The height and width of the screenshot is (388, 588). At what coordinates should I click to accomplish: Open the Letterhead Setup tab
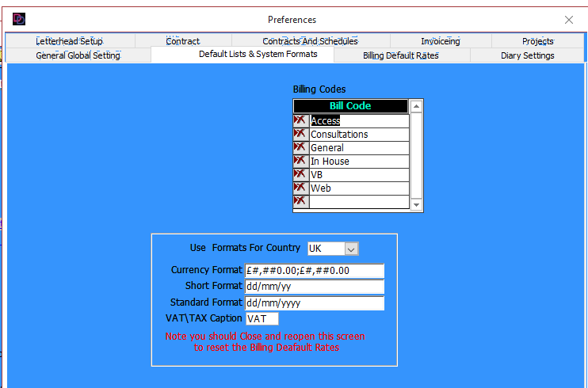(70, 41)
